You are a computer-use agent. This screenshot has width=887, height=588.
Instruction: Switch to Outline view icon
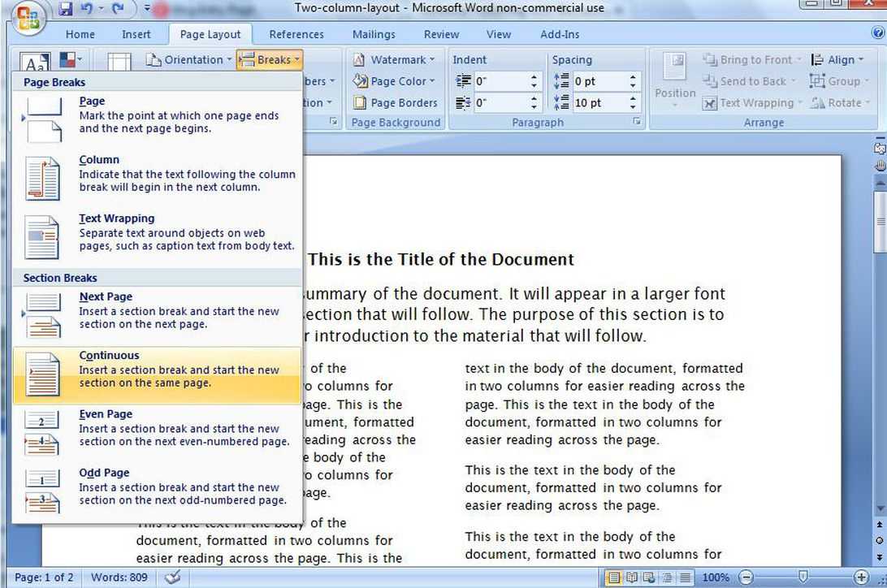pos(667,577)
